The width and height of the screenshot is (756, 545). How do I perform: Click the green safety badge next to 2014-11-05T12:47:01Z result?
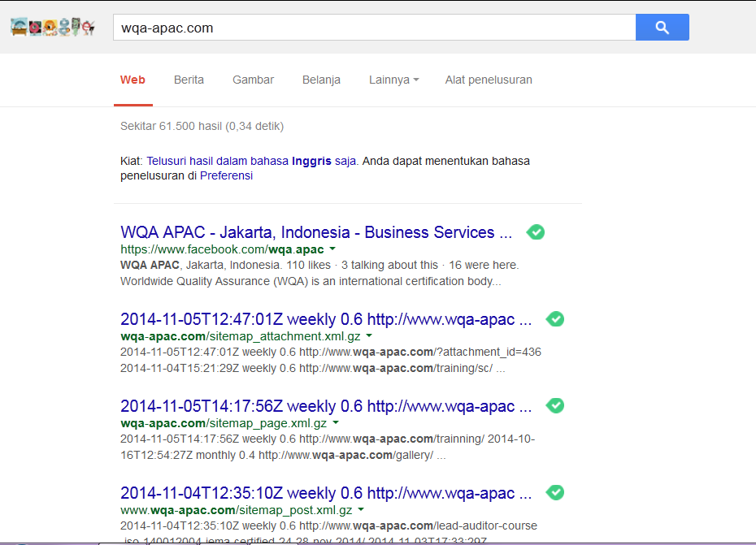[x=555, y=319]
